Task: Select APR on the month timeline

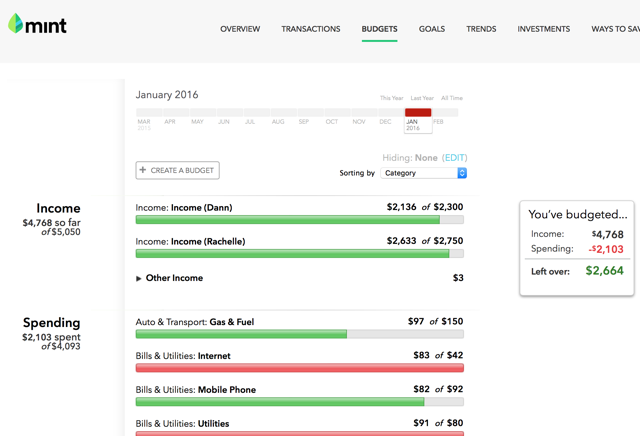Action: pos(170,122)
